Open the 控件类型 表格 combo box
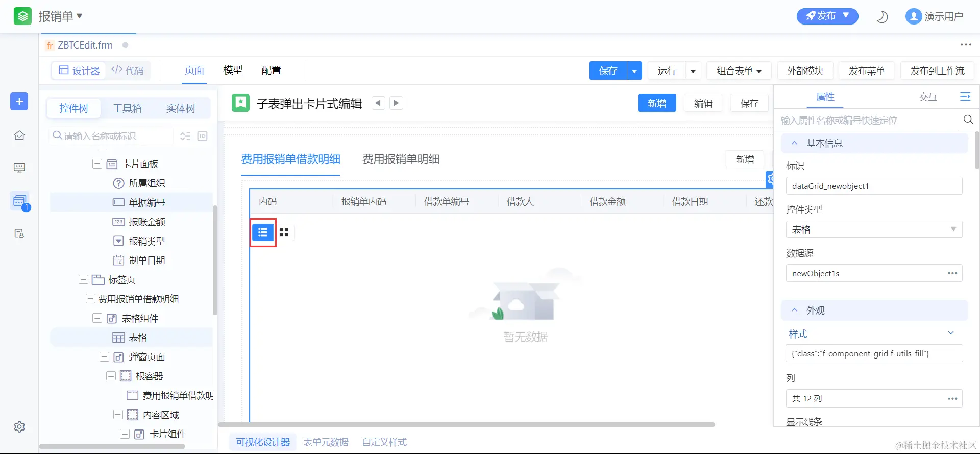 pyautogui.click(x=874, y=230)
